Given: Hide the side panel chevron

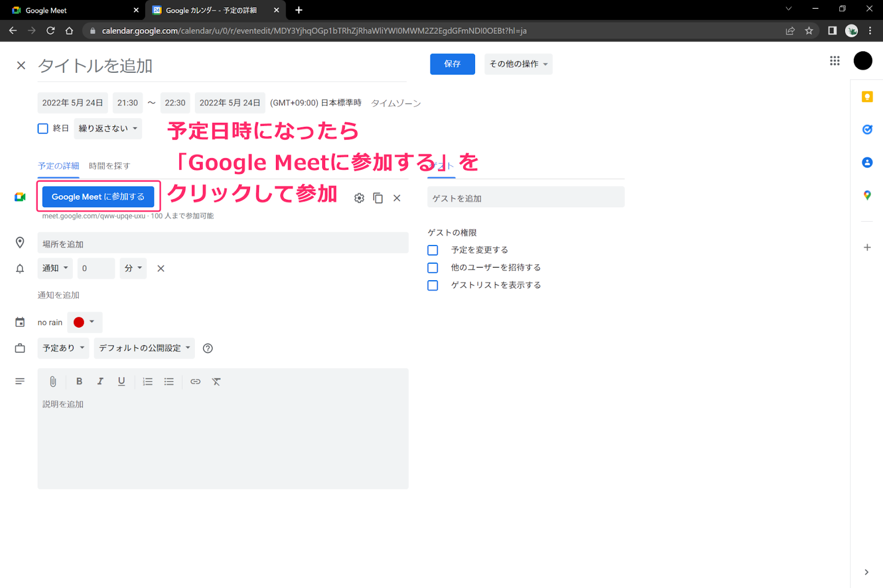Looking at the screenshot, I should (866, 572).
